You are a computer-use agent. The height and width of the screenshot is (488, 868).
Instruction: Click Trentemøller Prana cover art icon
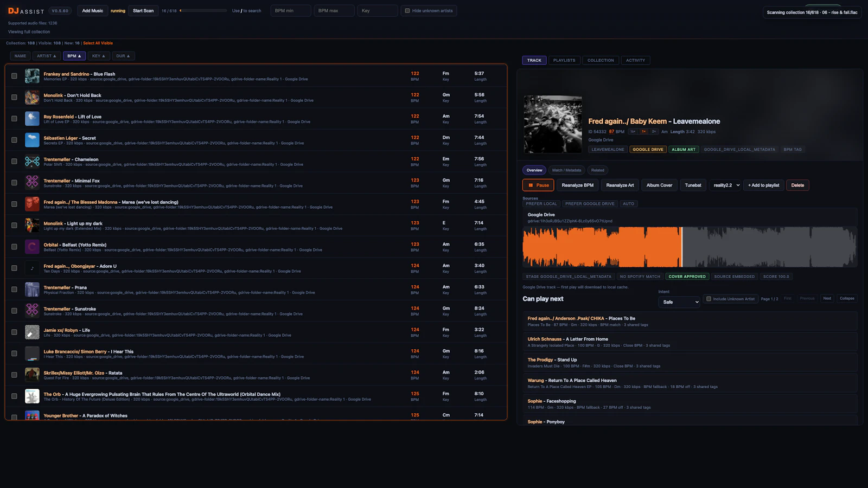tap(32, 290)
